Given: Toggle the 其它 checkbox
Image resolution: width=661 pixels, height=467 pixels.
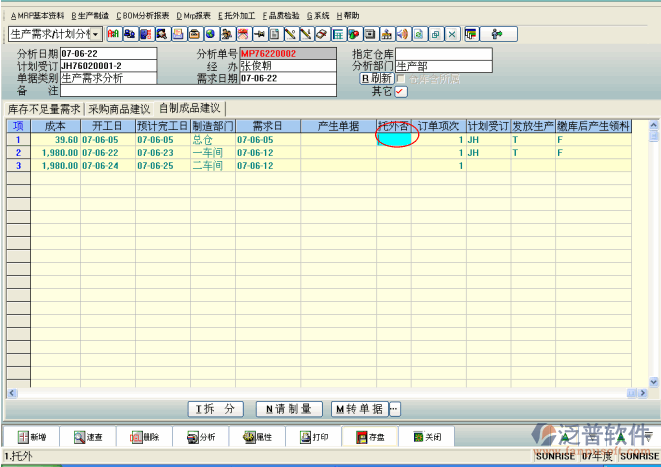Looking at the screenshot, I should click(x=401, y=91).
